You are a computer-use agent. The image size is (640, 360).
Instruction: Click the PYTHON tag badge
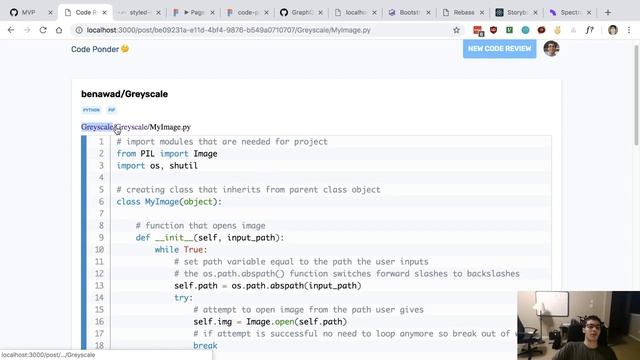click(91, 110)
